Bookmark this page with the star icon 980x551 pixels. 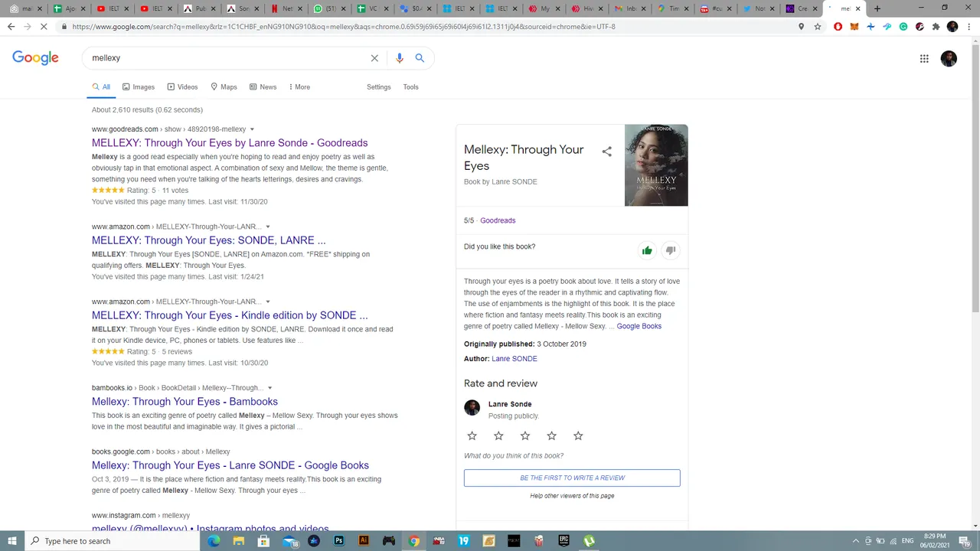point(818,26)
